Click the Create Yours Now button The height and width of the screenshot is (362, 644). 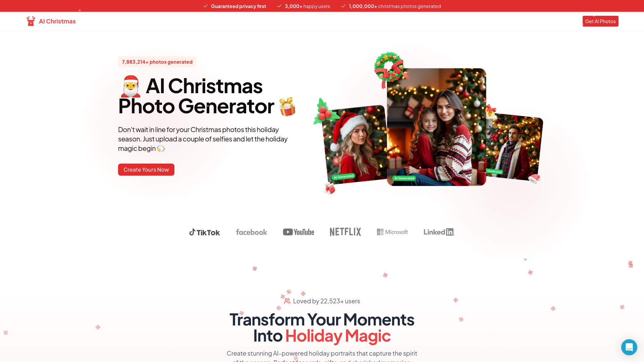146,169
